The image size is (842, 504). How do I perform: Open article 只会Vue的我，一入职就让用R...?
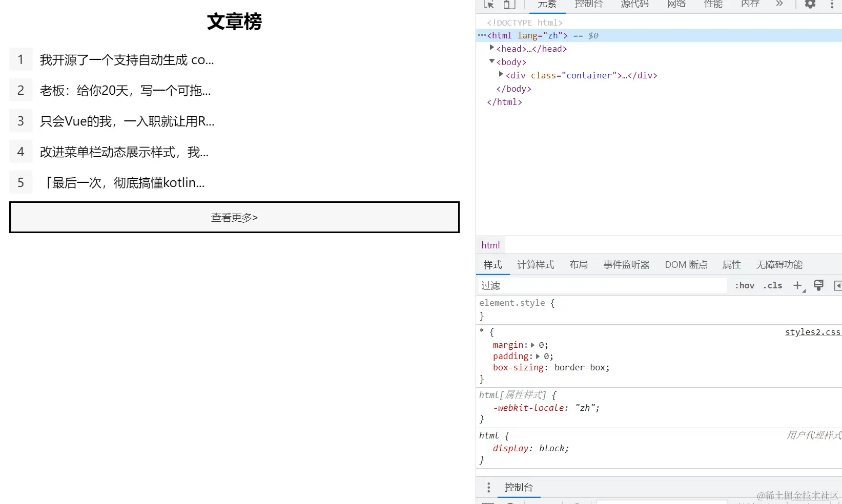(127, 121)
